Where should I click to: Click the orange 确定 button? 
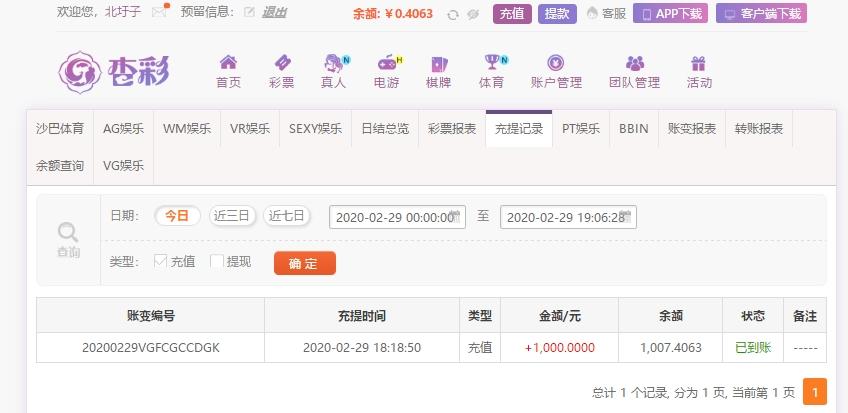304,263
